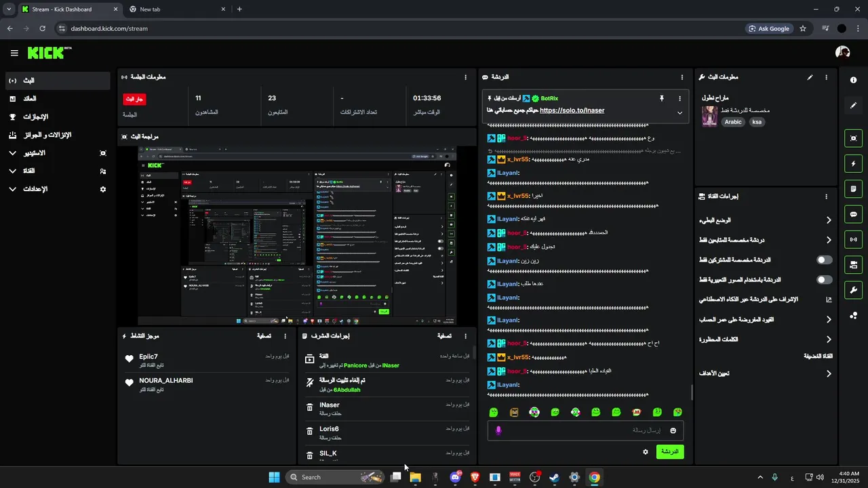Open the channel actions panel options menu
Image resolution: width=868 pixels, height=488 pixels.
(826, 197)
